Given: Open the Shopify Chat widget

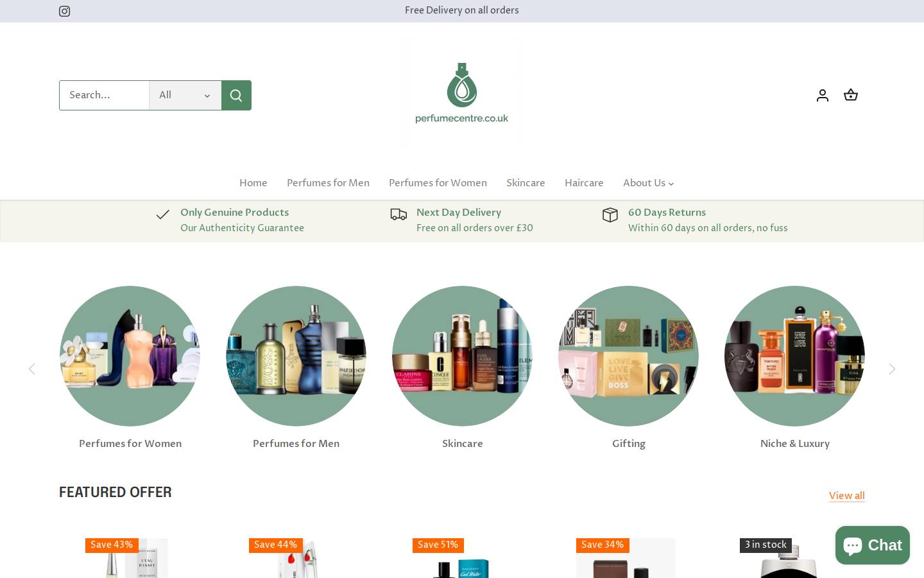Looking at the screenshot, I should pos(873,545).
